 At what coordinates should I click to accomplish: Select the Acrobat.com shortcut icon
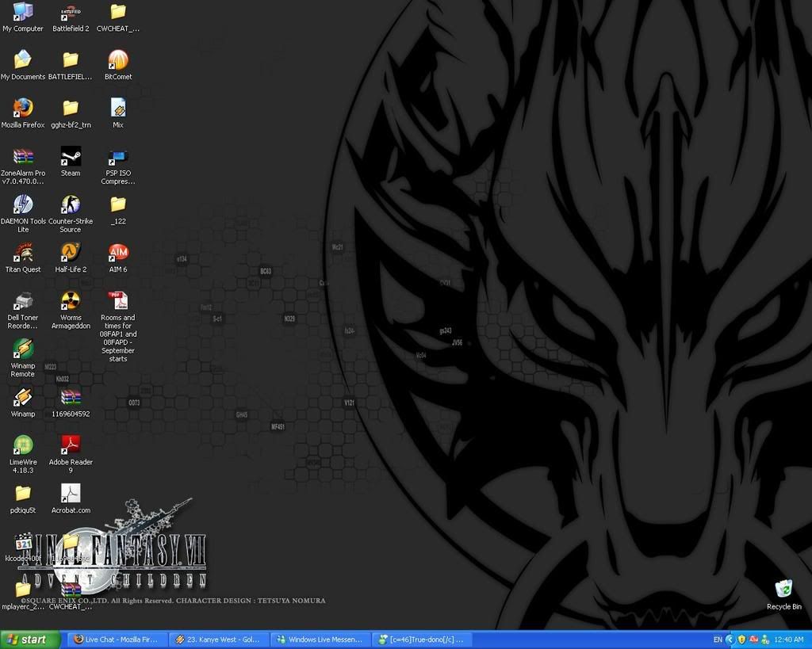point(71,493)
